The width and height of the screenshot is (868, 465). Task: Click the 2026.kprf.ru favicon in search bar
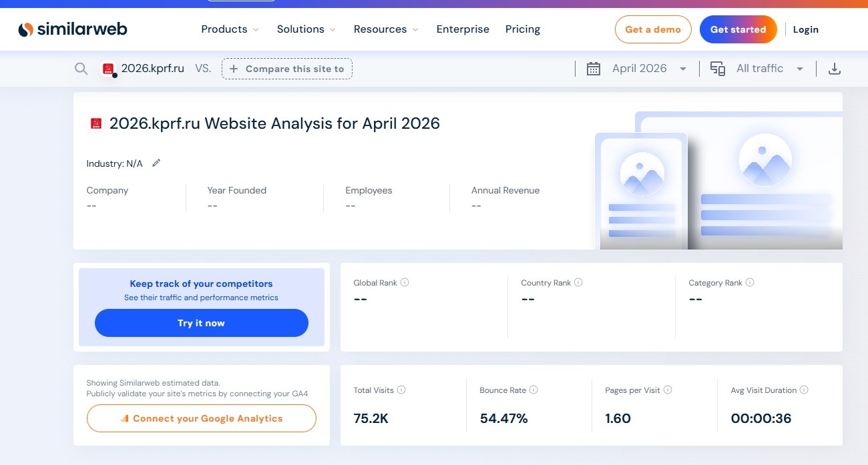click(108, 69)
